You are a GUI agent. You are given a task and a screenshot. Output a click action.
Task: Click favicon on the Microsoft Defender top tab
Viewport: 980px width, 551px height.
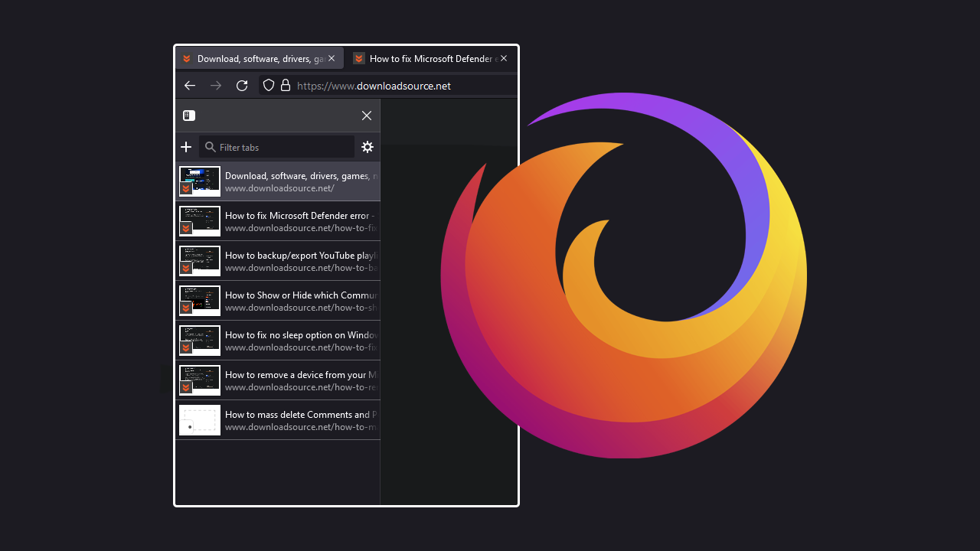[x=359, y=58]
